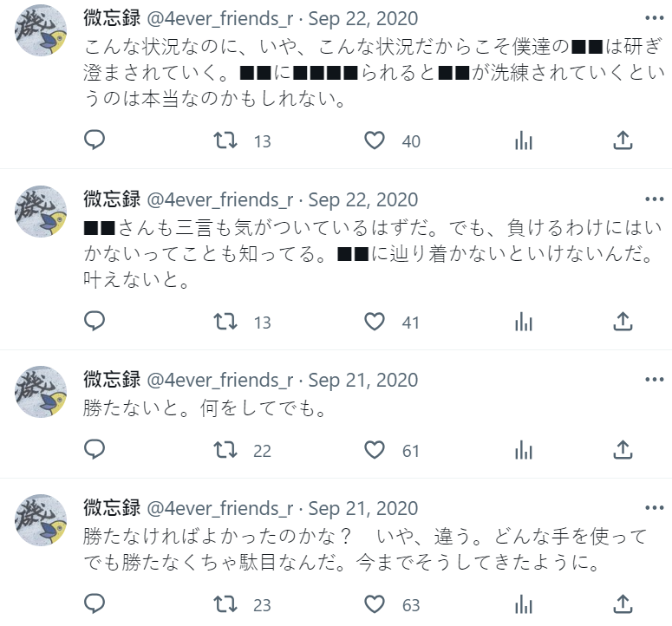Screen dimensions: 672x626
Task: Like the tweet with 61 likes
Action: (374, 450)
